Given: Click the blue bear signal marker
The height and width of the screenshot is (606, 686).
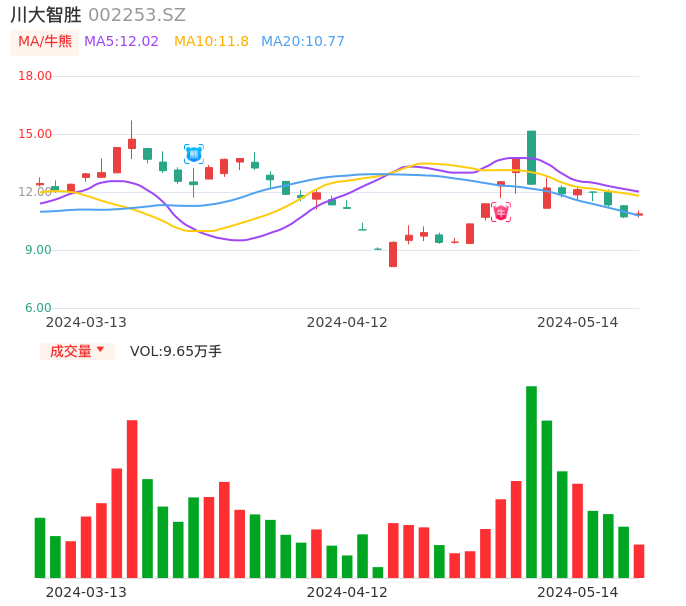Looking at the screenshot, I should coord(194,153).
